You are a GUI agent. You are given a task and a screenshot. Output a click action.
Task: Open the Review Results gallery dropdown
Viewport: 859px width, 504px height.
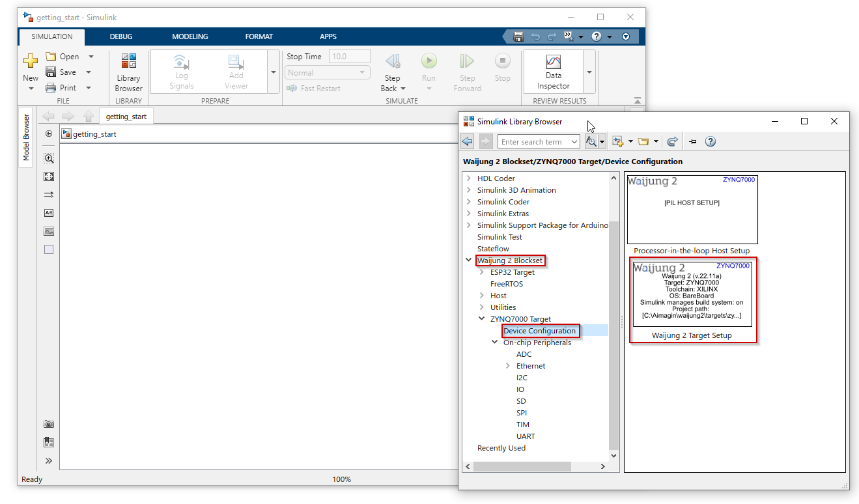pos(589,72)
